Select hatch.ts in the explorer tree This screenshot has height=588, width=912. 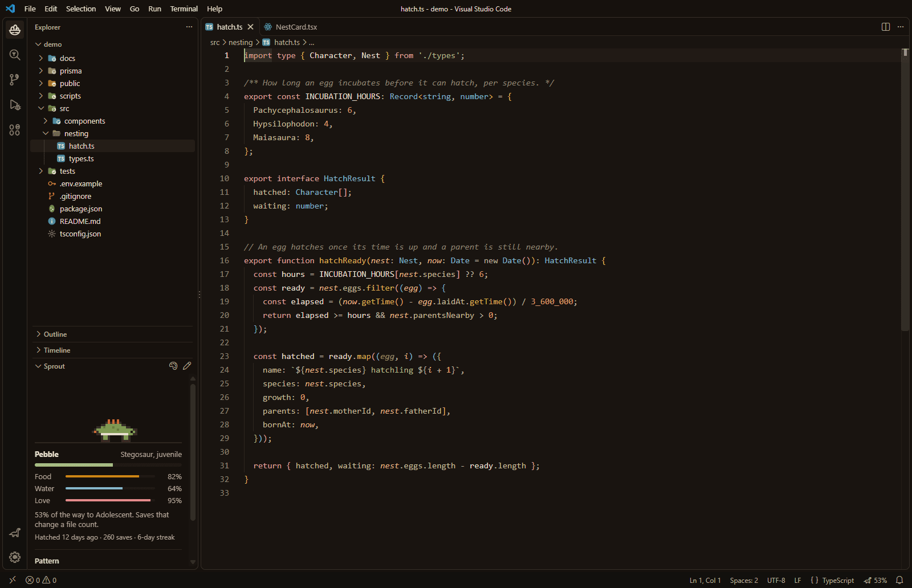[112, 146]
